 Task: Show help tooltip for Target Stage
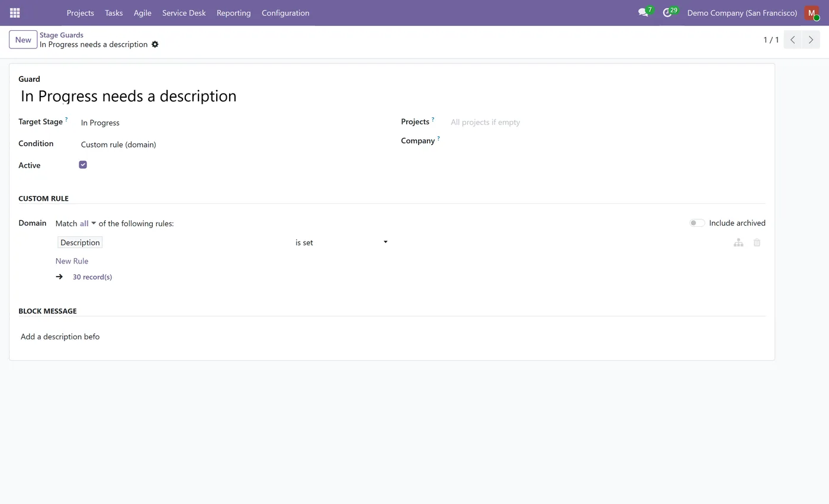[66, 120]
